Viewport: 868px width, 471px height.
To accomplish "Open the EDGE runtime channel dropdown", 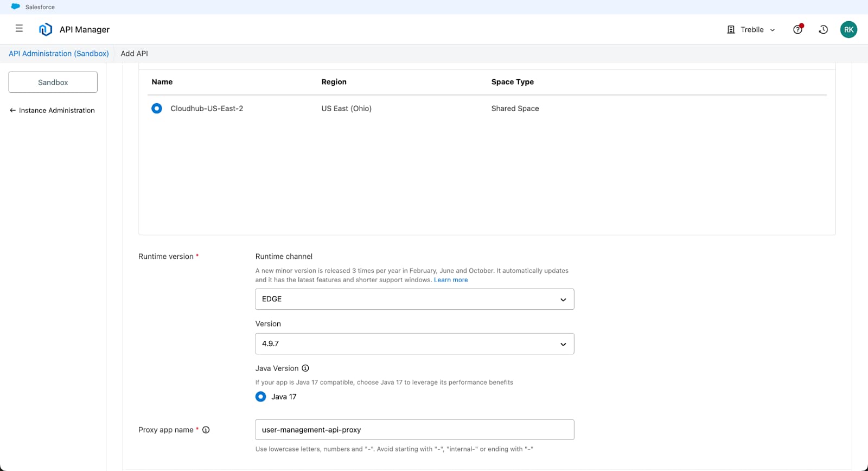I will 414,299.
